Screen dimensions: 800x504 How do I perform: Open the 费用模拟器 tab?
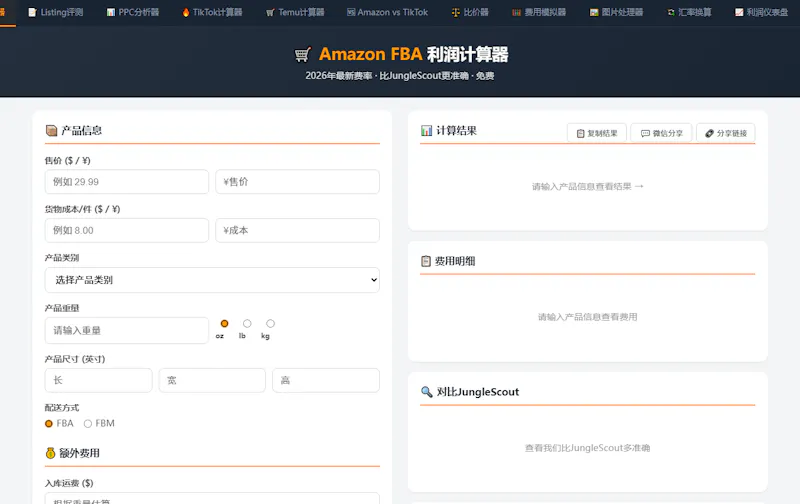pyautogui.click(x=539, y=12)
